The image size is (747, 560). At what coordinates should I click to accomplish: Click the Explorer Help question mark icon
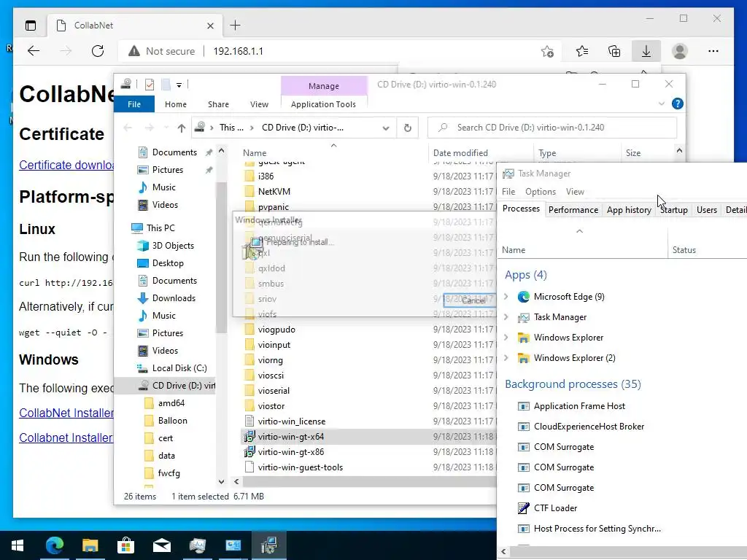677,104
